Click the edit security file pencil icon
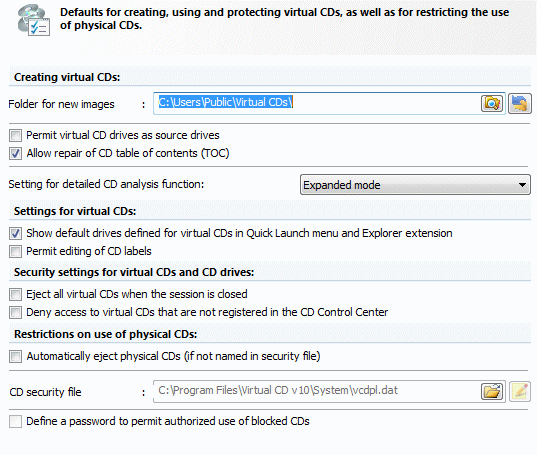This screenshot has height=455, width=537. 520,391
